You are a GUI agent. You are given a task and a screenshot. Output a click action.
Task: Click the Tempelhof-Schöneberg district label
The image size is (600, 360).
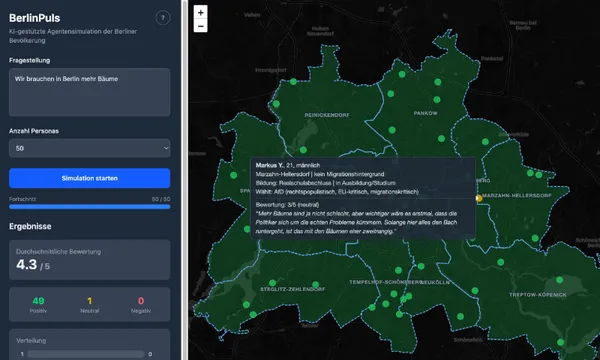[385, 282]
